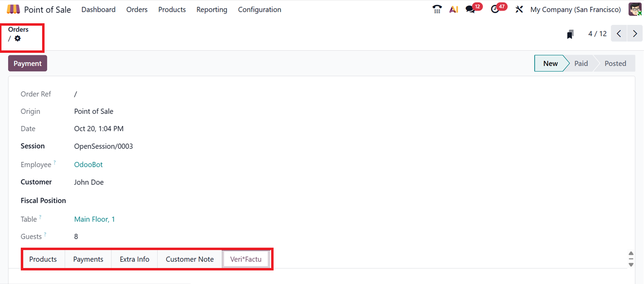Click the Payment button
Viewport: 644px width, 284px height.
(x=28, y=63)
